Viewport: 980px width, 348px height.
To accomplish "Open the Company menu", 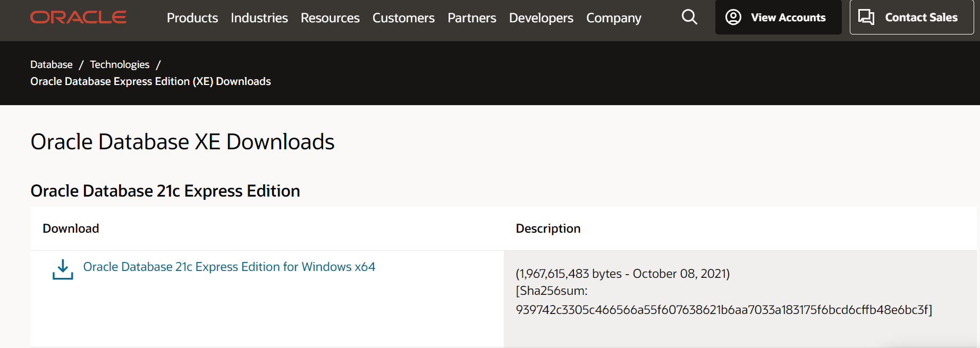I will click(614, 18).
